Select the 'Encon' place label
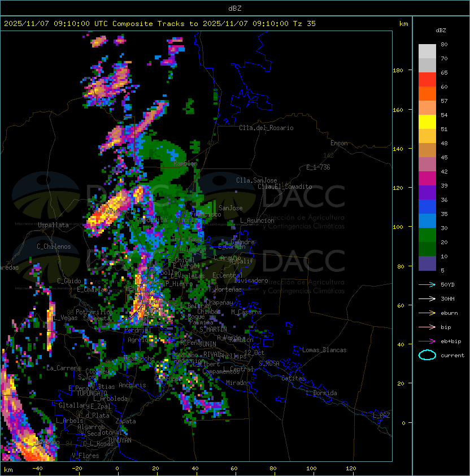The height and width of the screenshot is (476, 470). tap(339, 143)
